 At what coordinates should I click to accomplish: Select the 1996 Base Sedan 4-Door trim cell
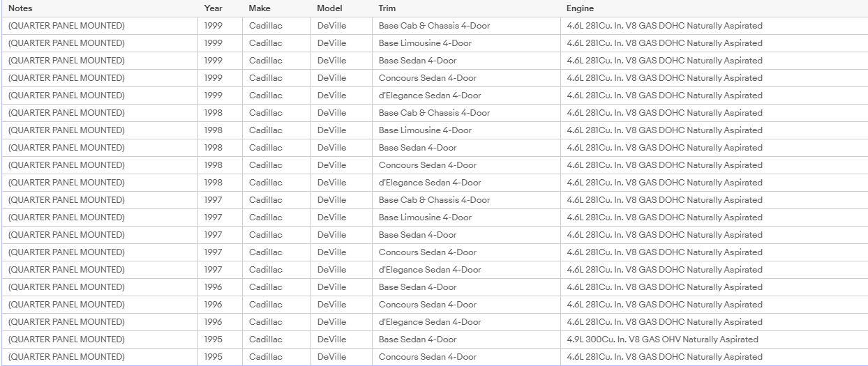(x=467, y=287)
